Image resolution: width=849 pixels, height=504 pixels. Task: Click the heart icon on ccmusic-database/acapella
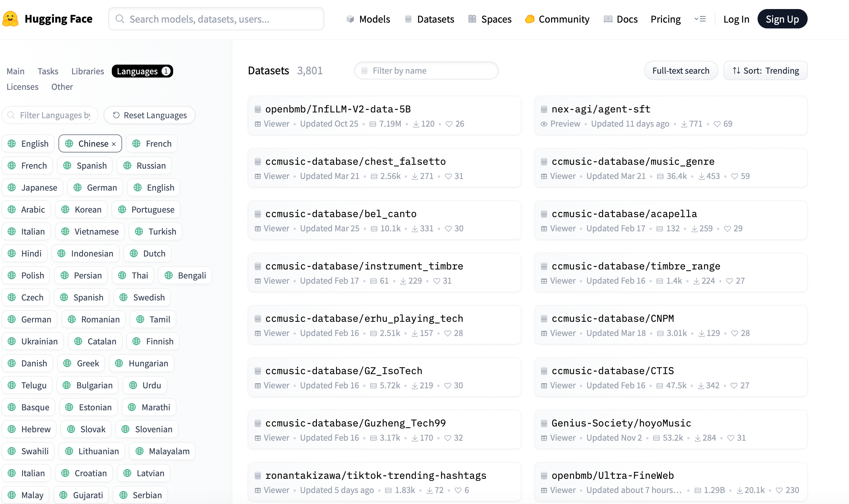click(x=727, y=228)
